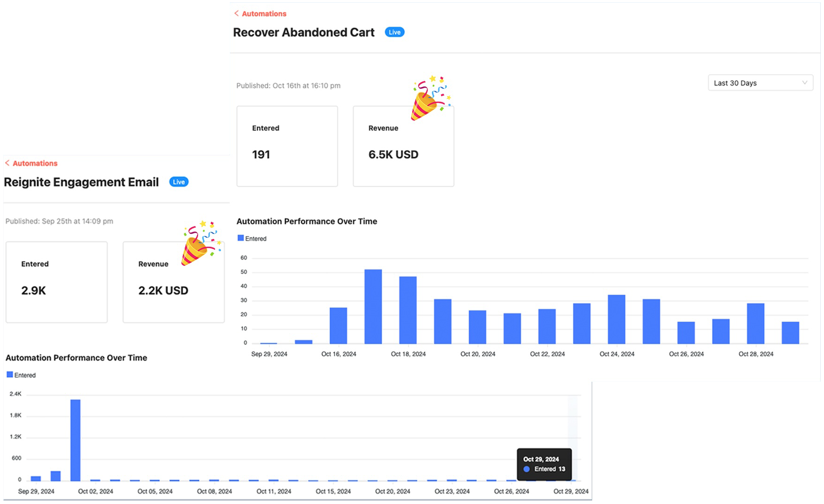Image resolution: width=824 pixels, height=504 pixels.
Task: Select the Revenue 6.5K USD card
Action: [x=403, y=146]
